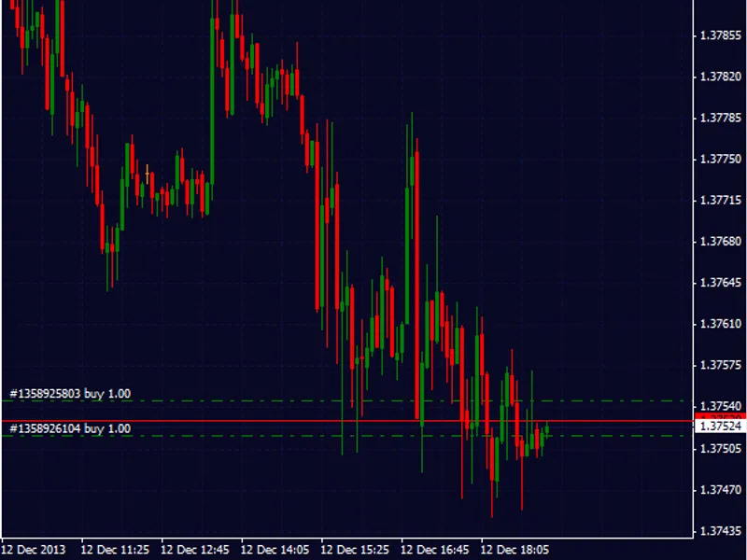Click time axis label 12 Dec 18:05
The image size is (747, 560).
515,550
